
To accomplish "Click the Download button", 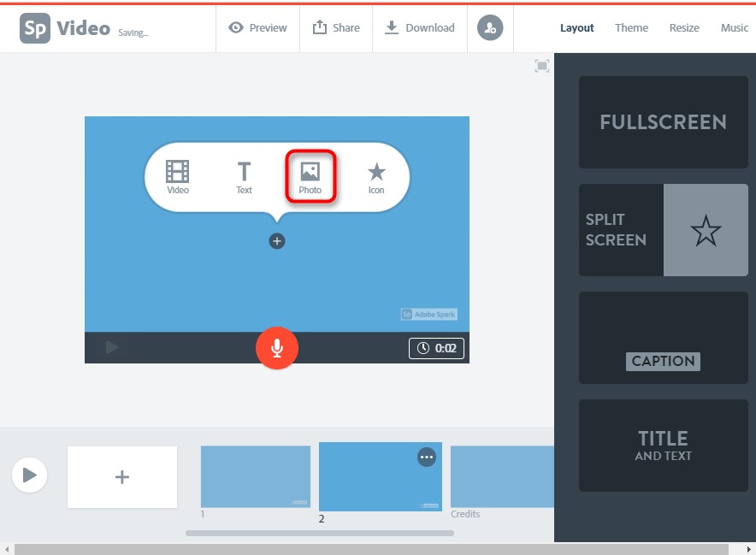I will (419, 28).
